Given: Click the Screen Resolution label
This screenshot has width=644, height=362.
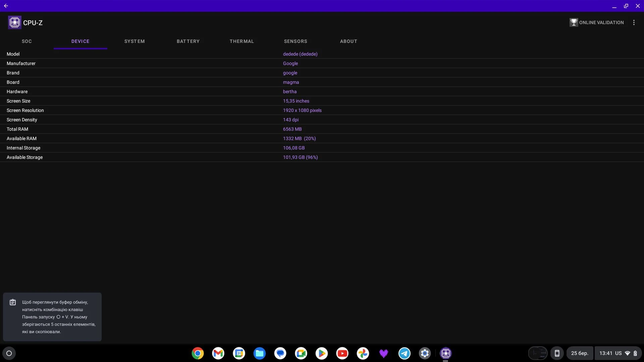Looking at the screenshot, I should [x=25, y=110].
